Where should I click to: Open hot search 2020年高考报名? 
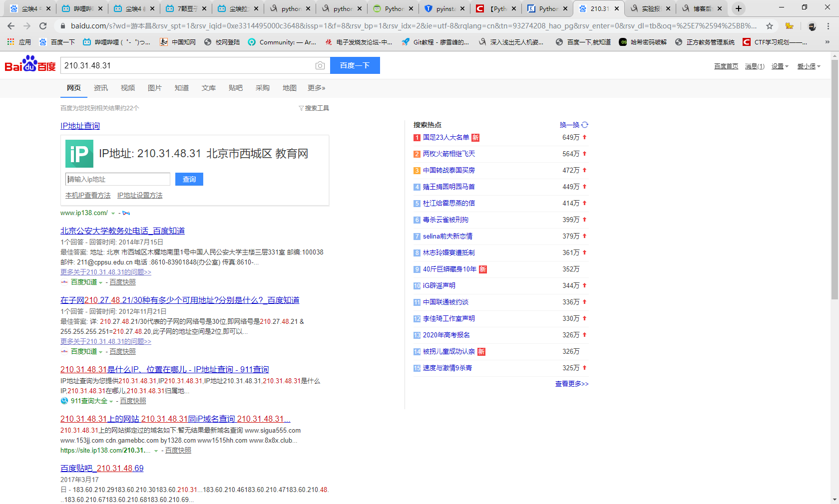446,335
